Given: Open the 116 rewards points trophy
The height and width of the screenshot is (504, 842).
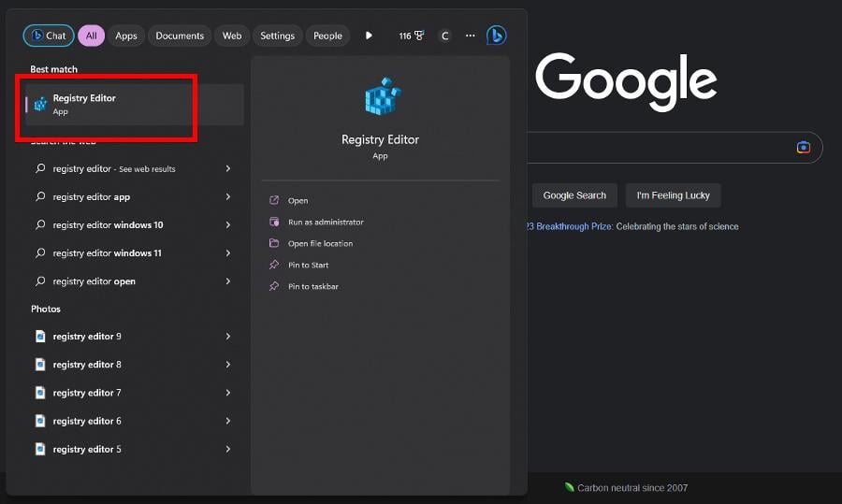Looking at the screenshot, I should (412, 36).
